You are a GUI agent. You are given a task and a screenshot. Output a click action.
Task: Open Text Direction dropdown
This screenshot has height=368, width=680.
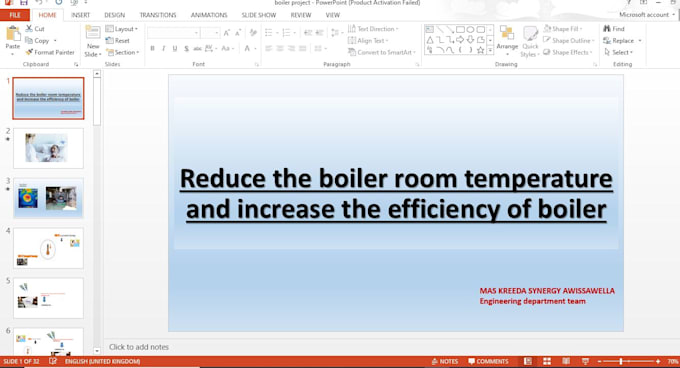tap(373, 29)
